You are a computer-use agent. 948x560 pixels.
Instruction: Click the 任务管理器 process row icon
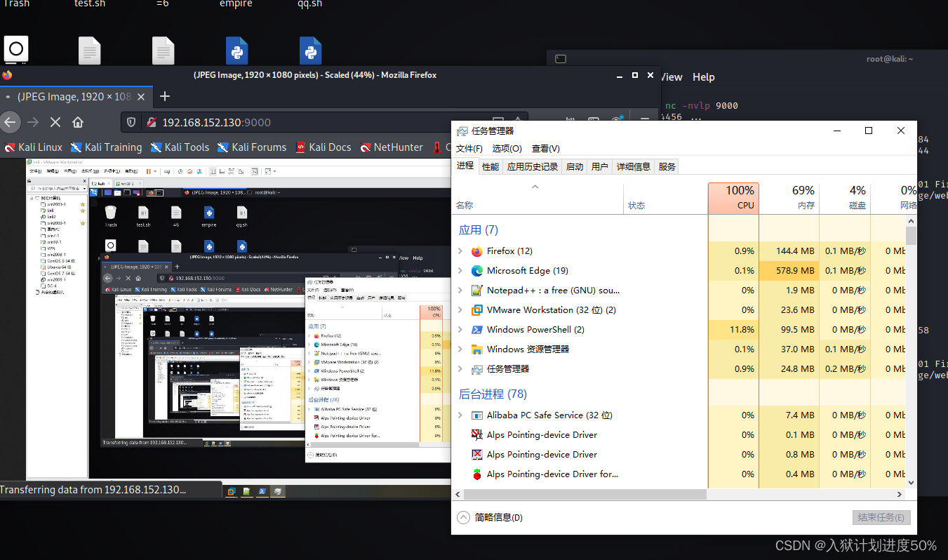pyautogui.click(x=477, y=369)
